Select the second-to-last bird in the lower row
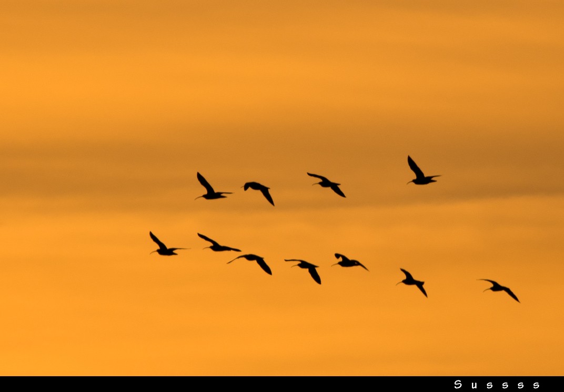564x392 pixels. [413, 282]
